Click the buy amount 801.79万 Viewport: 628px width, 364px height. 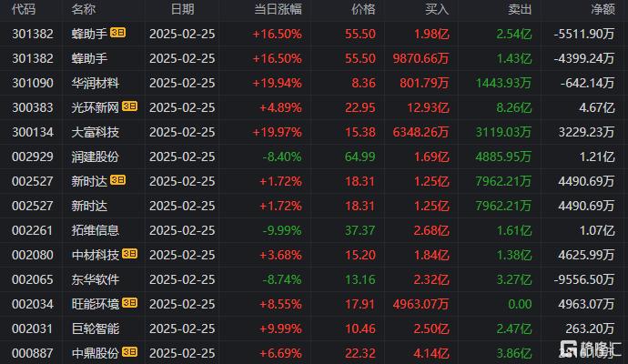424,84
